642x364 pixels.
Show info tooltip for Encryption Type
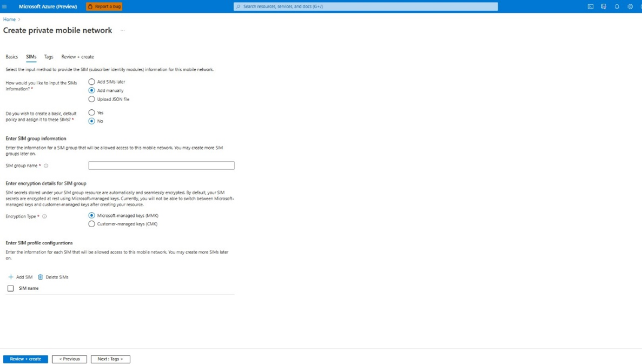(x=44, y=216)
